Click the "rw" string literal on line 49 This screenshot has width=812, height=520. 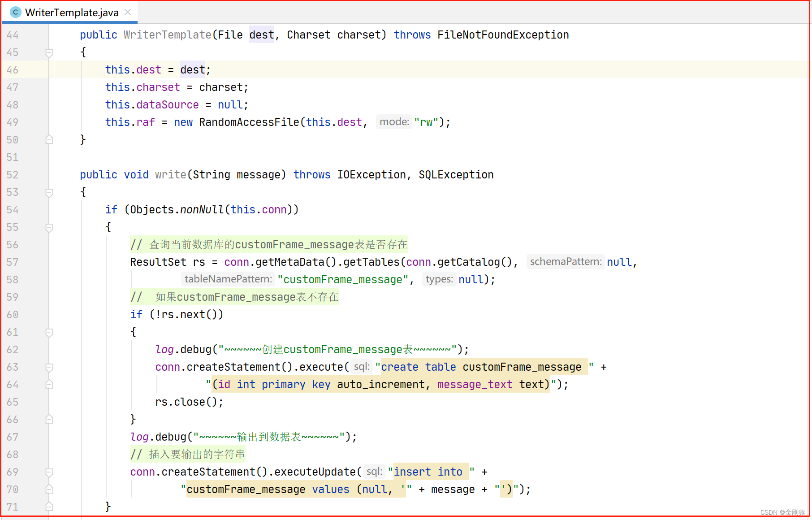click(426, 122)
